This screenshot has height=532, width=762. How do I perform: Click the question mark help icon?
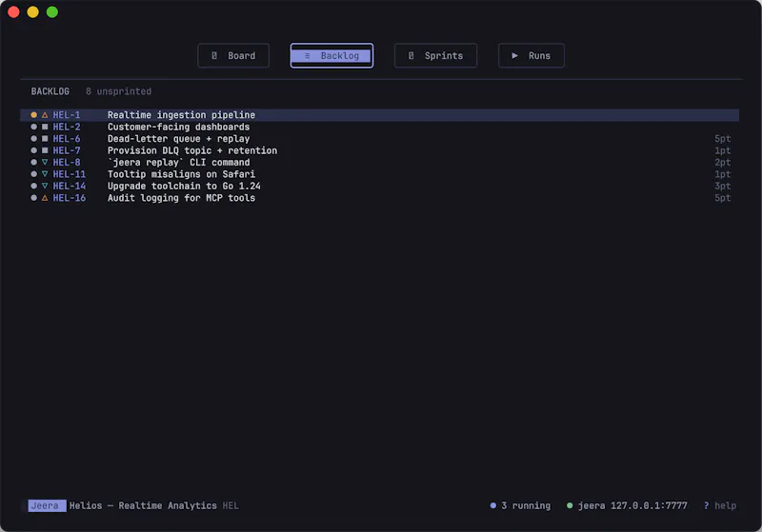click(706, 505)
